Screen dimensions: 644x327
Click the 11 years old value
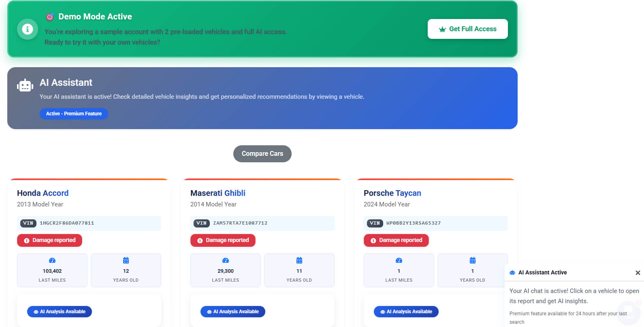point(299,271)
